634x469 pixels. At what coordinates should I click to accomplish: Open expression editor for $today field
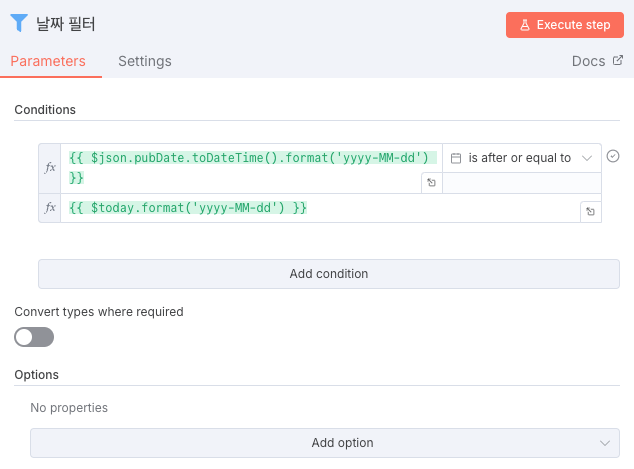(590, 212)
